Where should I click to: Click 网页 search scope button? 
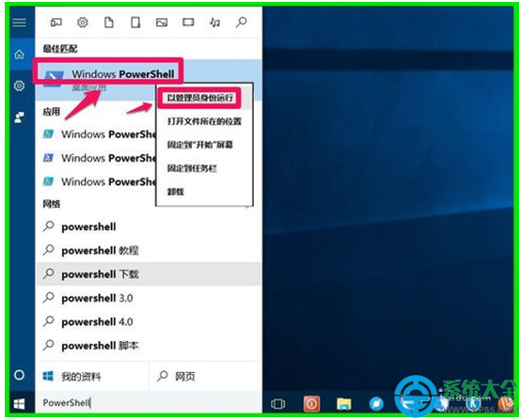pos(205,377)
